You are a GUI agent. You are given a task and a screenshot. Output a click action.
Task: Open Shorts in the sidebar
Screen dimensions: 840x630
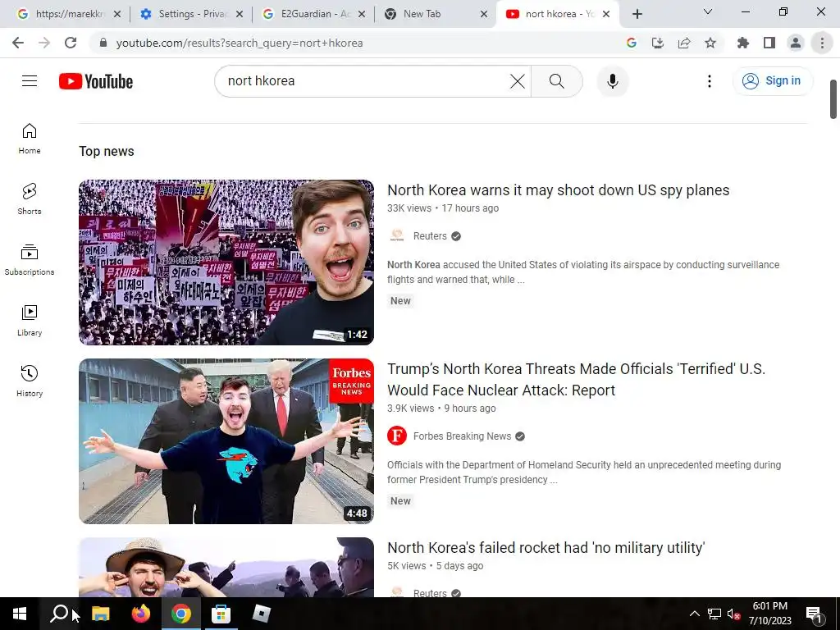coord(30,199)
